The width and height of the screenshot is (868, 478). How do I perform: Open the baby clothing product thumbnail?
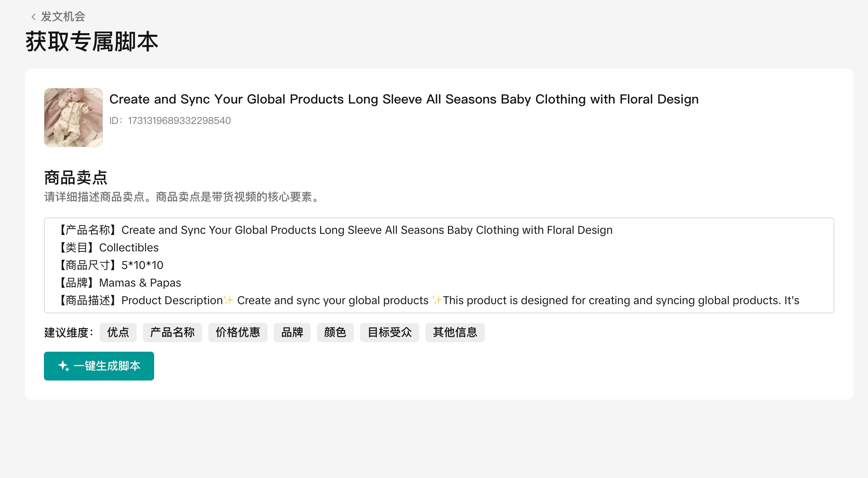73,118
